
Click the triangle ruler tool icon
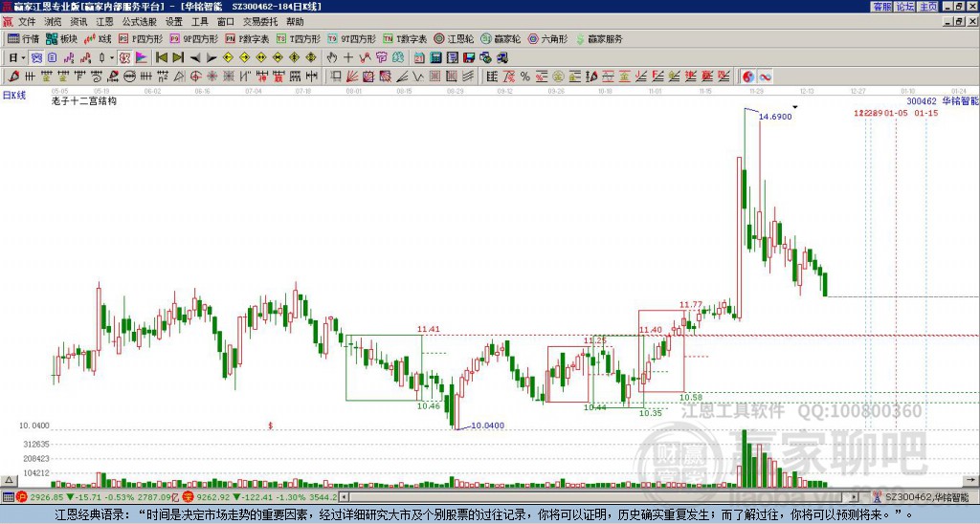tap(179, 76)
